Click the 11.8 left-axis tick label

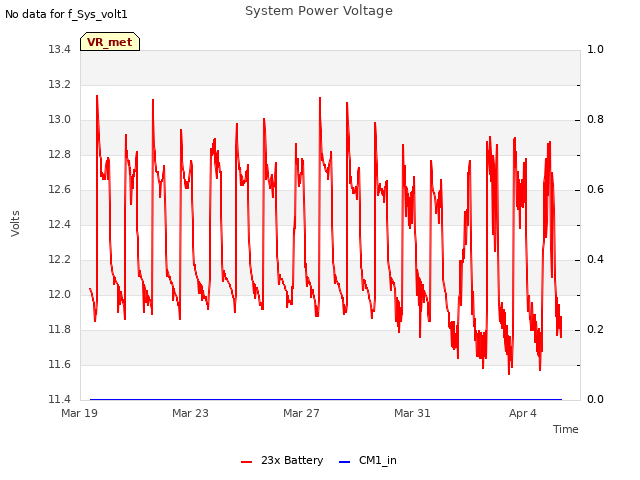[60, 329]
